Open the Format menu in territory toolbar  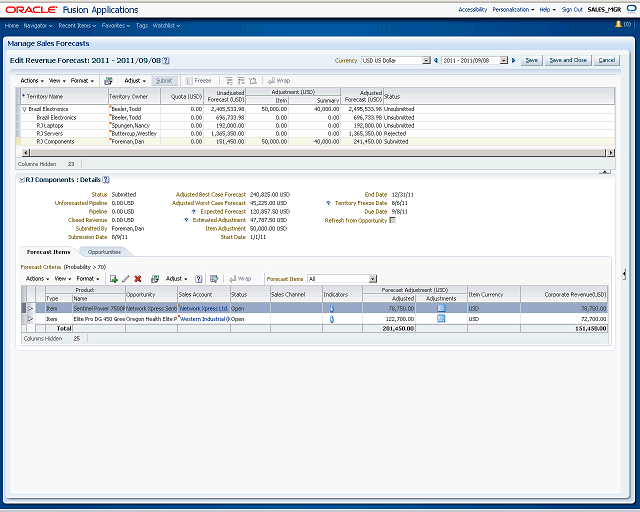pyautogui.click(x=82, y=81)
